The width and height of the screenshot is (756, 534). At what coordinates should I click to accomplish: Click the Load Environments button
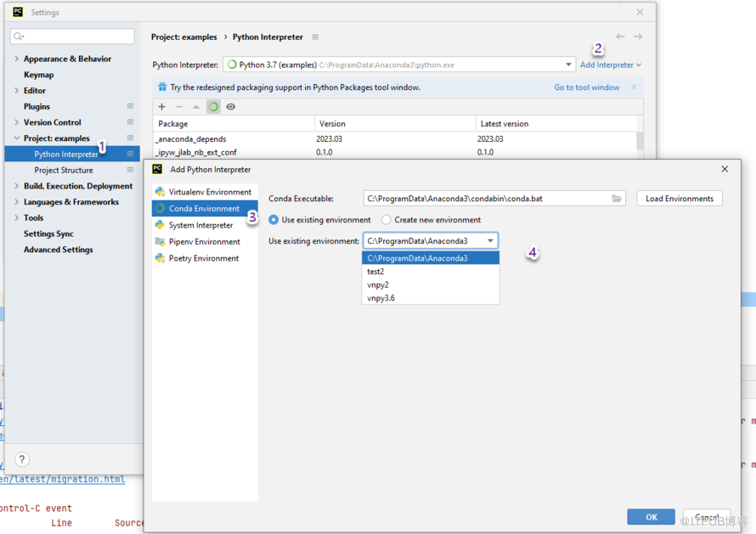pos(679,199)
